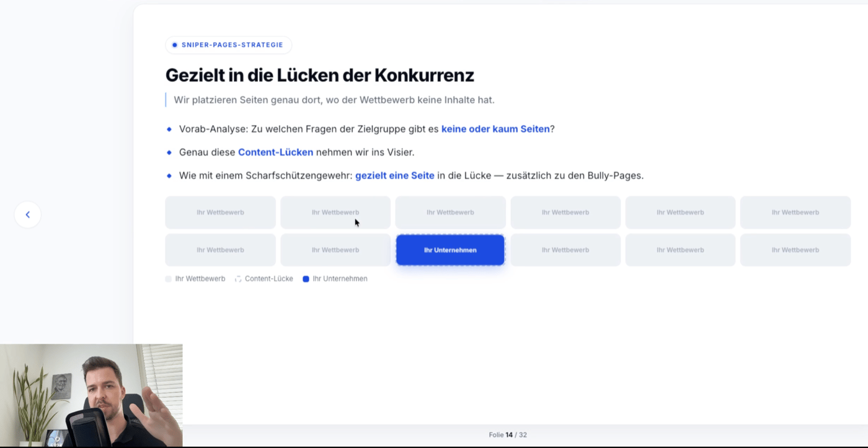This screenshot has height=448, width=868.
Task: Click the 'Folie 14 / 32' slide counter
Action: (x=508, y=435)
